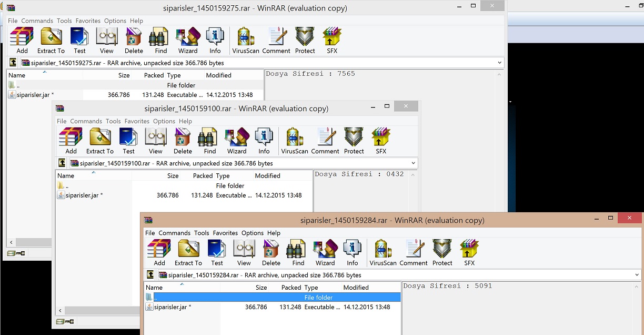The height and width of the screenshot is (335, 644).
Task: Click Add icon in siparisler_1450159275 window
Action: [22, 40]
